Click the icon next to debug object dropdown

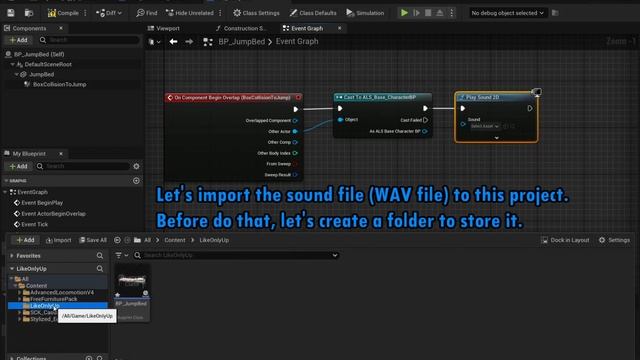click(555, 13)
